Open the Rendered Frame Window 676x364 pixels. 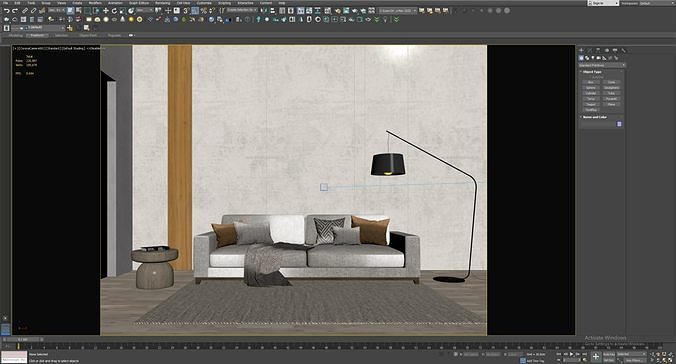[x=346, y=10]
